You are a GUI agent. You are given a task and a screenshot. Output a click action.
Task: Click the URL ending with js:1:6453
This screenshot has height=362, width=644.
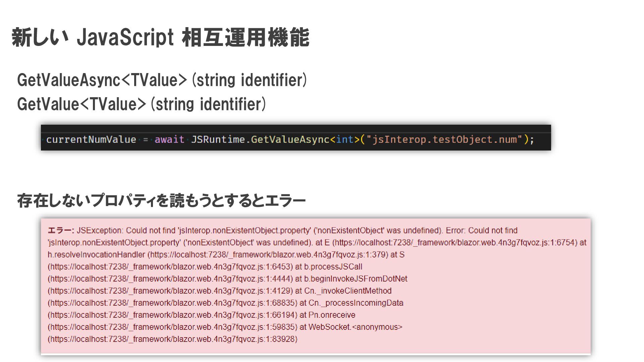170,267
